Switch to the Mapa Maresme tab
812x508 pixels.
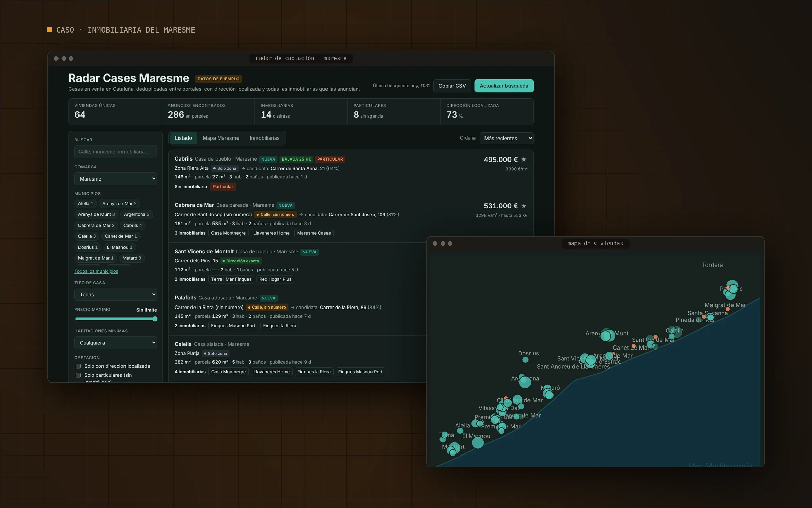pos(221,138)
